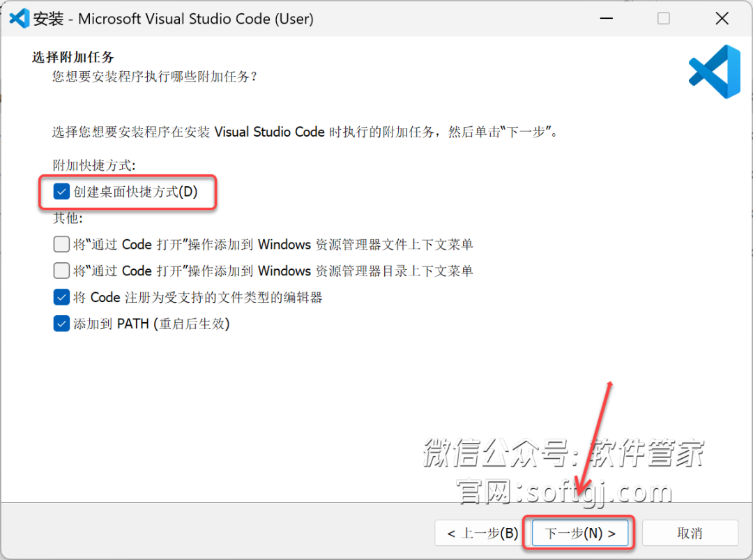This screenshot has width=753, height=560.
Task: Cancel the installation with 取消
Action: tap(690, 533)
